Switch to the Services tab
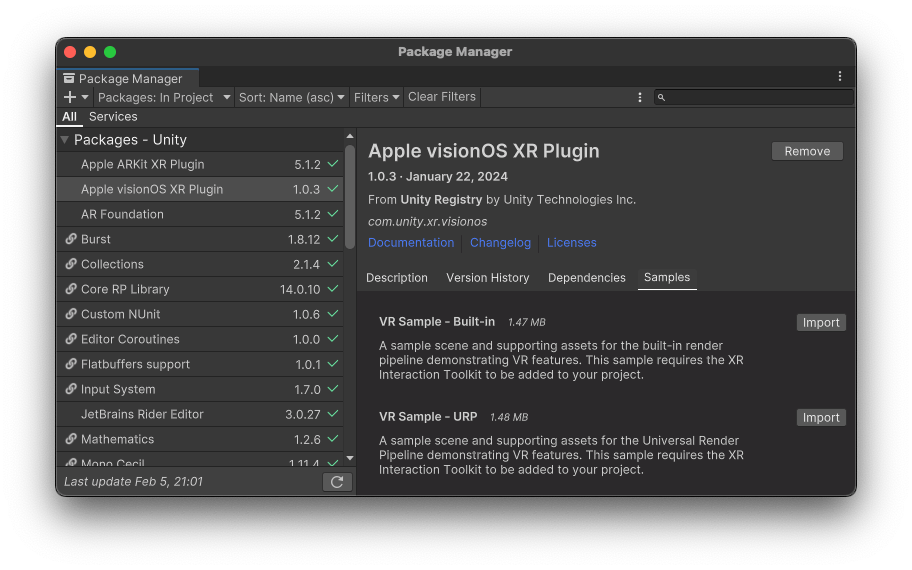Image resolution: width=912 pixels, height=570 pixels. point(113,116)
